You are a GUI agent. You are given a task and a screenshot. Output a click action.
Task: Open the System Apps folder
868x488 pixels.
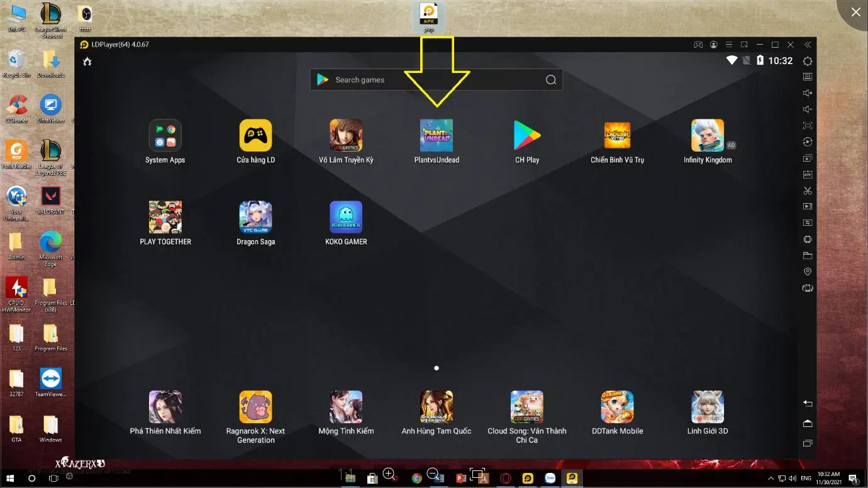tap(165, 141)
